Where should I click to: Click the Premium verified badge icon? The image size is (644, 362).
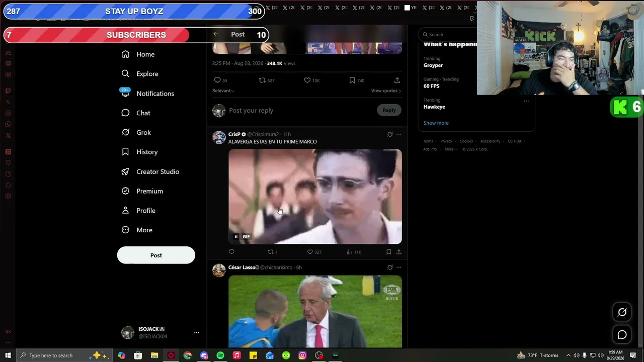[x=125, y=191]
